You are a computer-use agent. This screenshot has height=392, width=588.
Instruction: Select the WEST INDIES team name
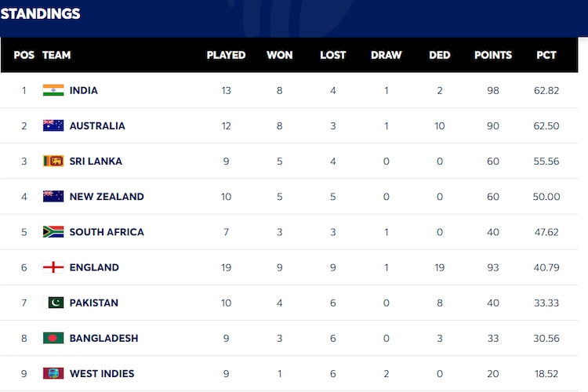click(x=102, y=373)
